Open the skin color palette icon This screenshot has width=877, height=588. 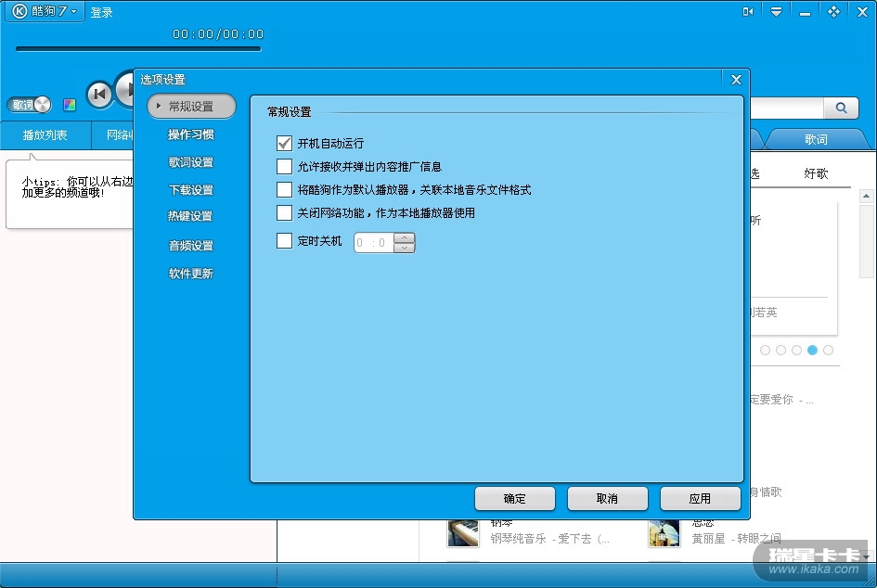click(x=70, y=105)
